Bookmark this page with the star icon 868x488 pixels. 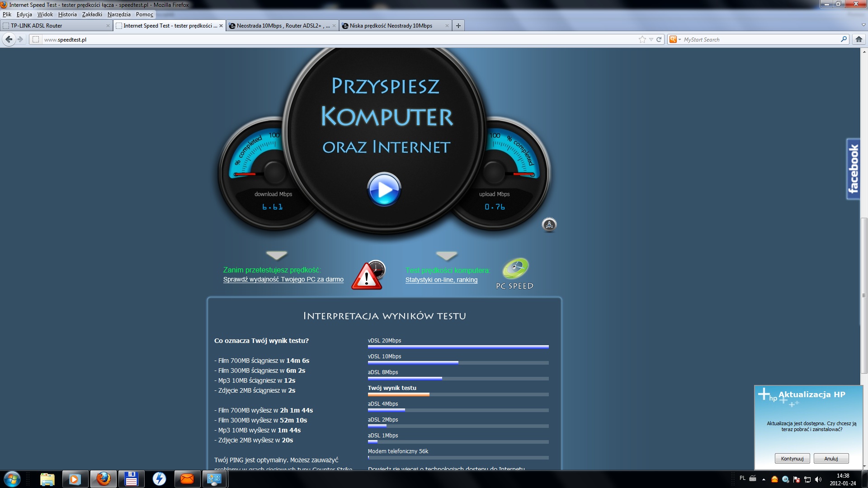point(642,39)
